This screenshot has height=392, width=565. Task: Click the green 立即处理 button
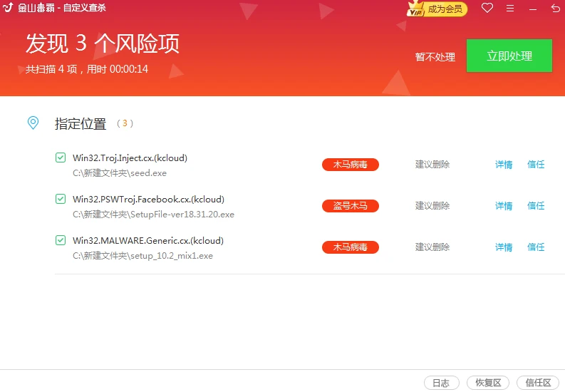509,56
